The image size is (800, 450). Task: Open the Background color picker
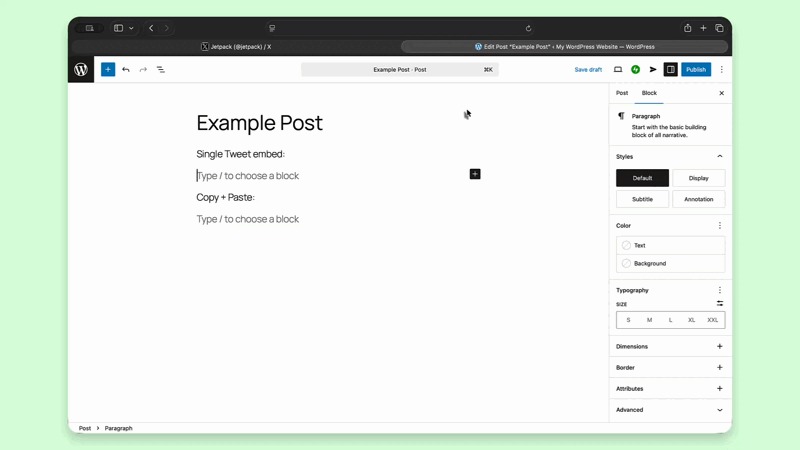670,263
